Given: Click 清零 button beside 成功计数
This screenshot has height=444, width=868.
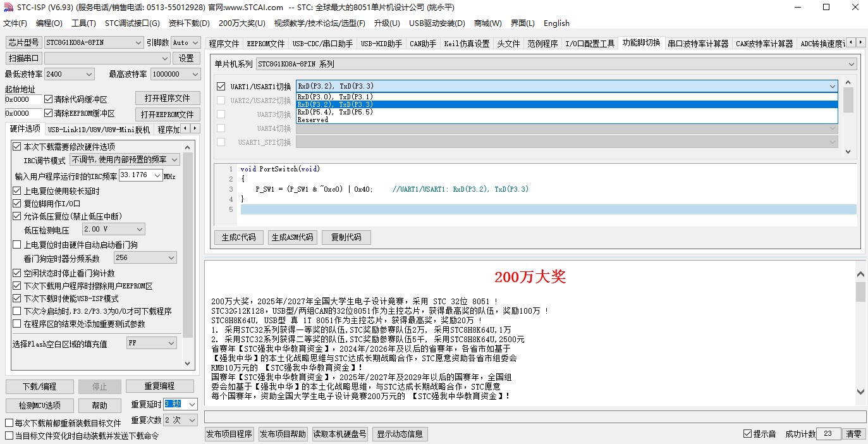Looking at the screenshot, I should coord(853,434).
